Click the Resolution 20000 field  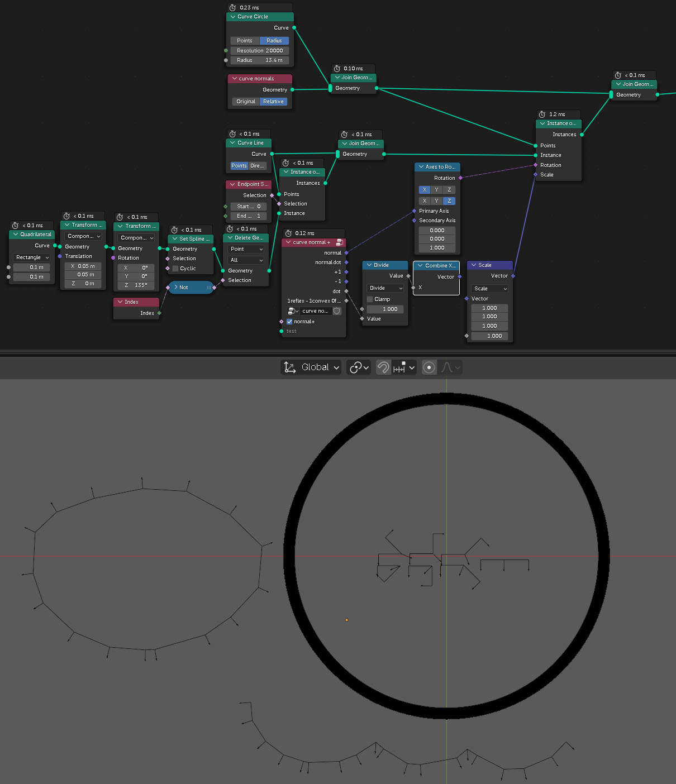[260, 51]
